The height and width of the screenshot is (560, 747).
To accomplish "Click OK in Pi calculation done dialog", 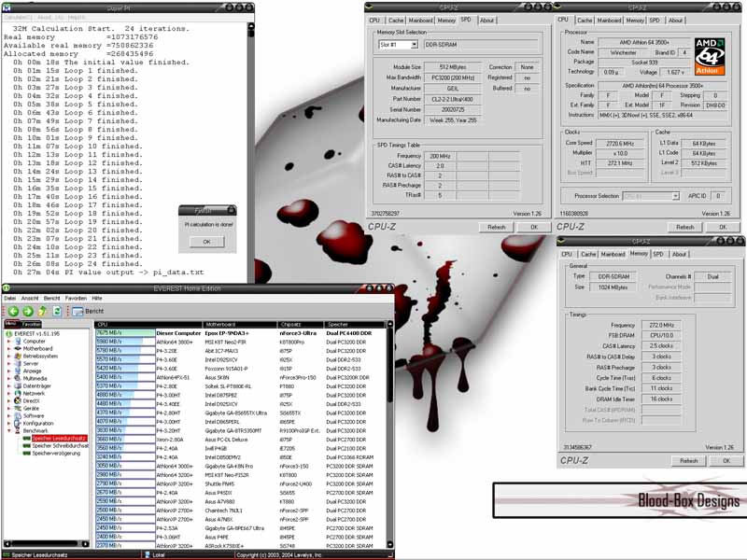I will [206, 242].
